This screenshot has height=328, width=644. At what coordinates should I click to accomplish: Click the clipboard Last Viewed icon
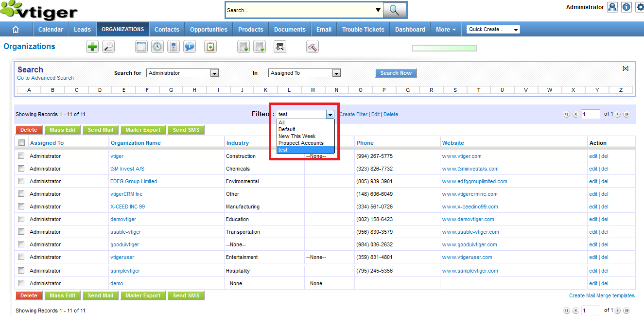tap(210, 47)
